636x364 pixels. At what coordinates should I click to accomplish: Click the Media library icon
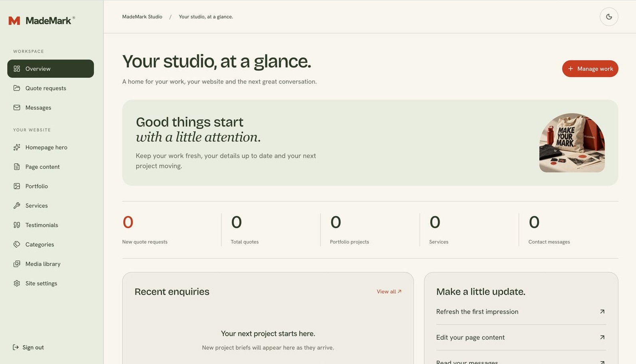pyautogui.click(x=17, y=264)
